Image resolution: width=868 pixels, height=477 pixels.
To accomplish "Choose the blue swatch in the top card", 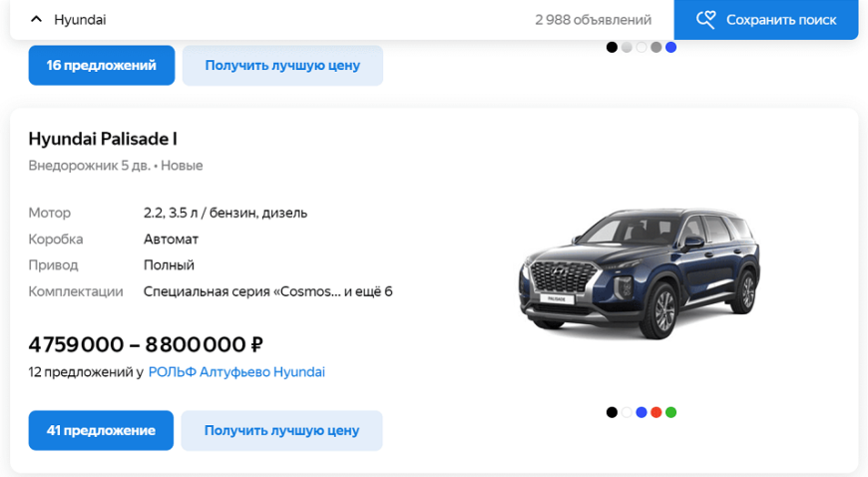I will pos(670,47).
